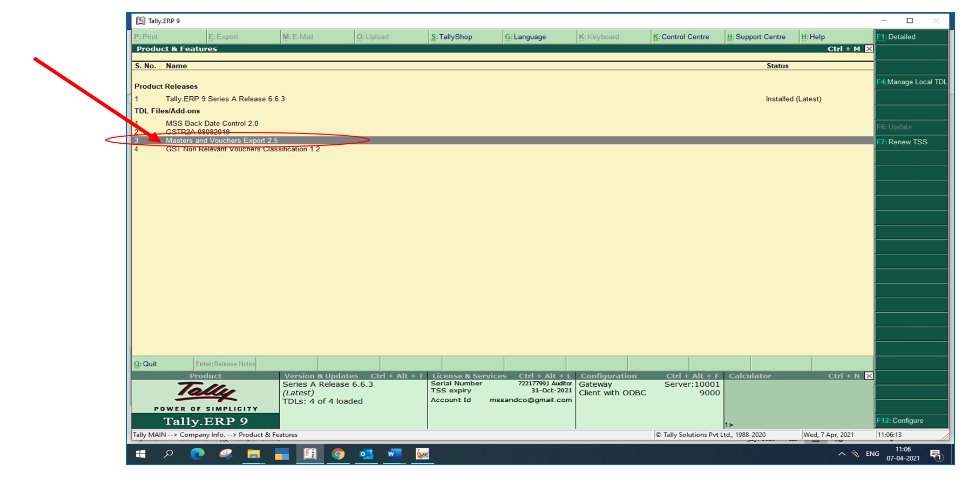Click the K: Keyboard option
This screenshot has height=483, width=977.
pyautogui.click(x=614, y=37)
